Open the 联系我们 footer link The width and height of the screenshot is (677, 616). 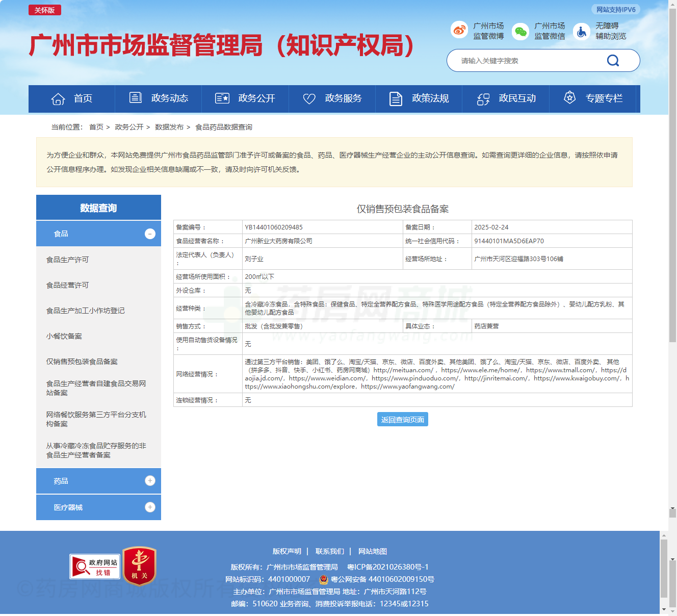pyautogui.click(x=328, y=551)
